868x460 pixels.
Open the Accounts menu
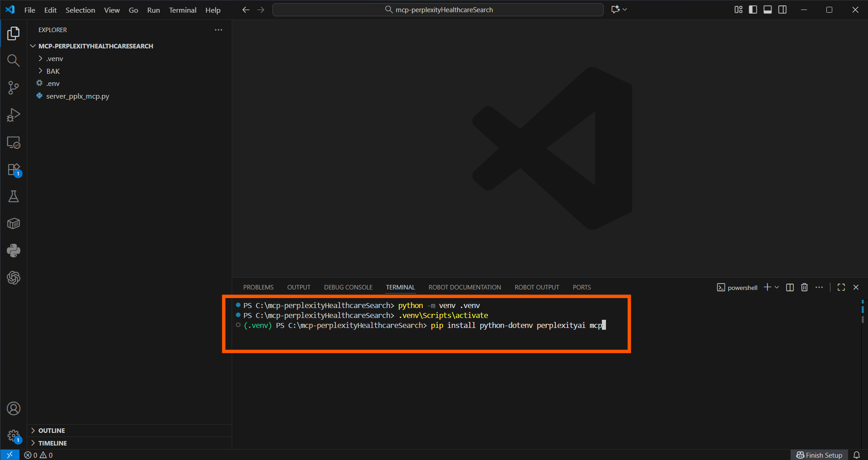pyautogui.click(x=14, y=409)
